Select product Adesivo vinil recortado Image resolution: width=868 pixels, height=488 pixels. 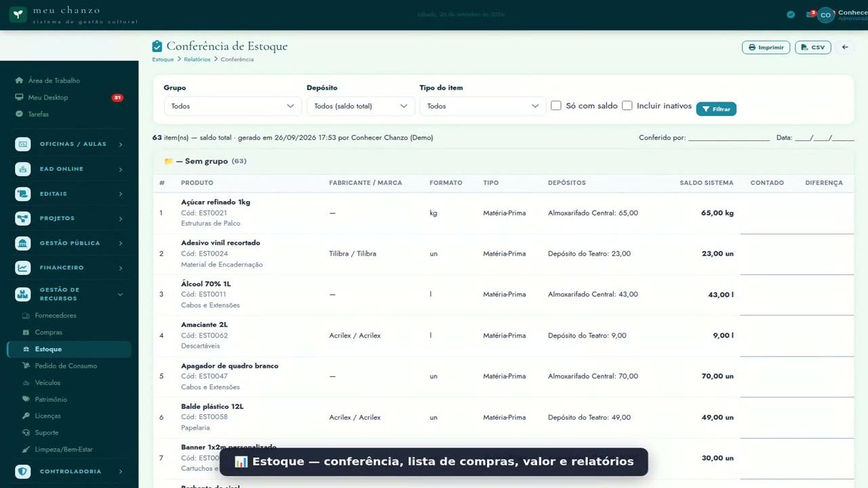click(220, 243)
